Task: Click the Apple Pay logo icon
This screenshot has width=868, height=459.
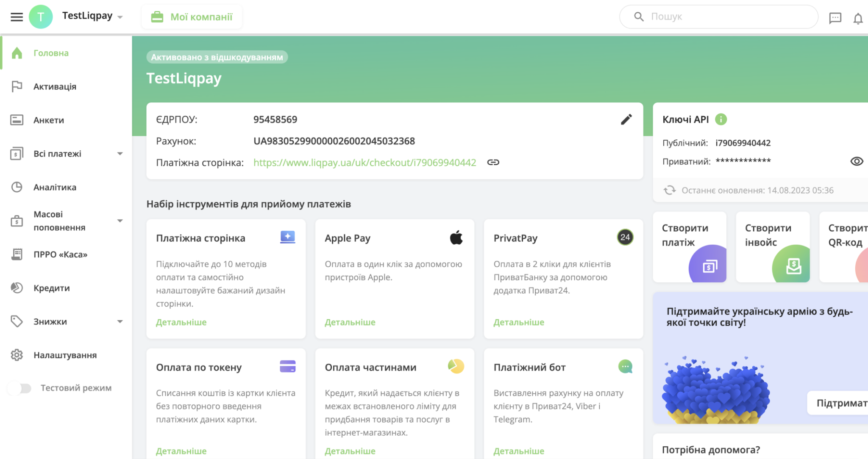Action: click(456, 238)
